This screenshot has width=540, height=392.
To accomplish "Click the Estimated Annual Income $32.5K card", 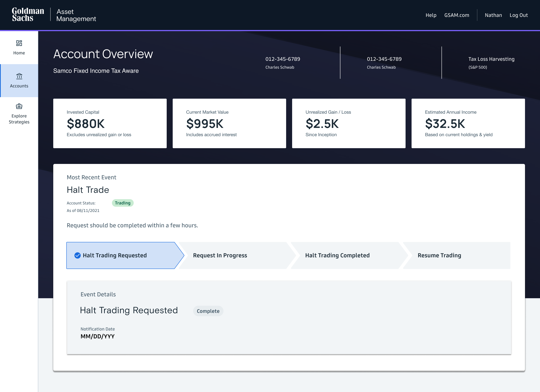I will (x=468, y=123).
